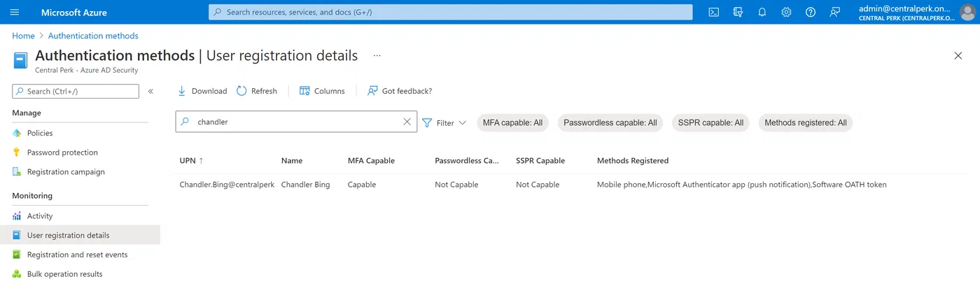Open the Methods registered: All filter

point(806,122)
